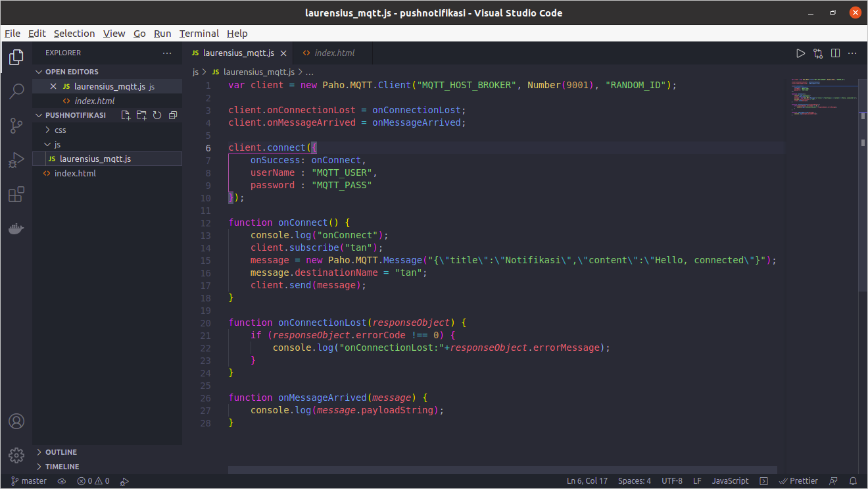This screenshot has width=868, height=489.
Task: Click the laurensius_mqtt.js breadcrumb segment
Action: click(x=254, y=72)
